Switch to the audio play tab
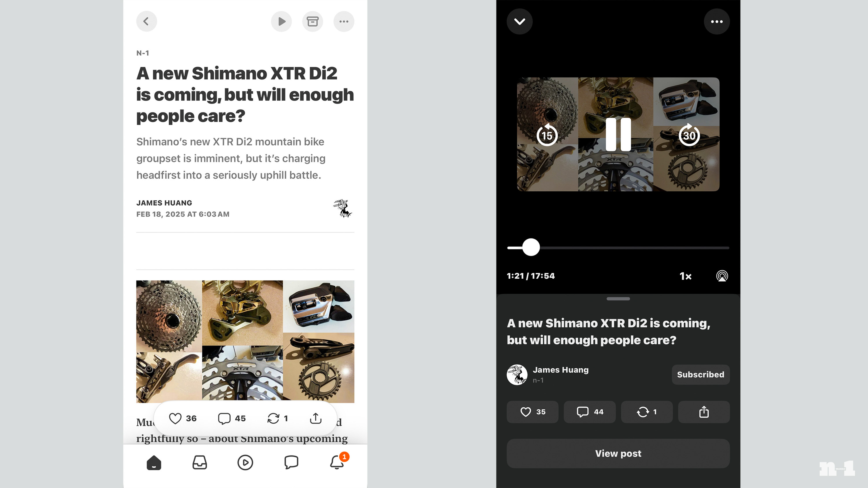This screenshot has height=488, width=868. pos(245,462)
